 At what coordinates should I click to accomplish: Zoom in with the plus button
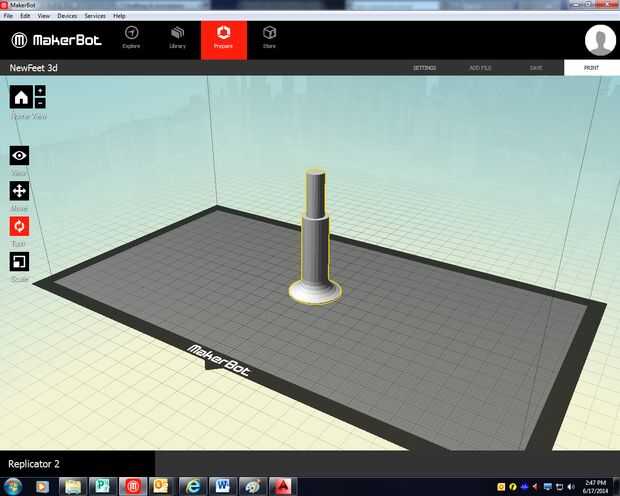click(40, 91)
